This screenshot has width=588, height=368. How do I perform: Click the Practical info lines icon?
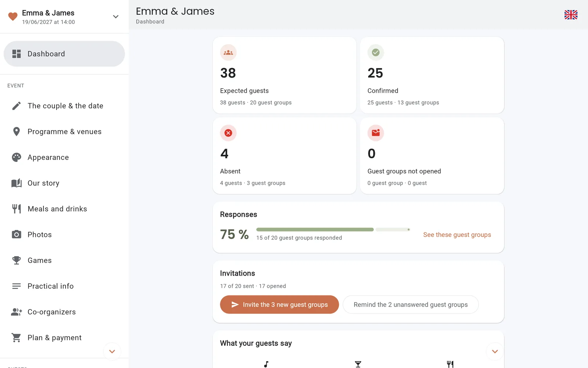click(17, 286)
